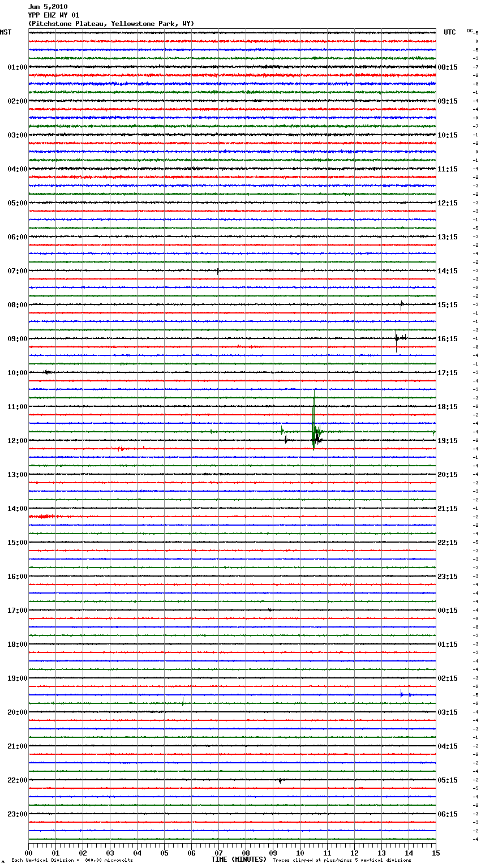Click the red noise burst after 14:00 MST
The image size is (481, 868).
click(43, 517)
